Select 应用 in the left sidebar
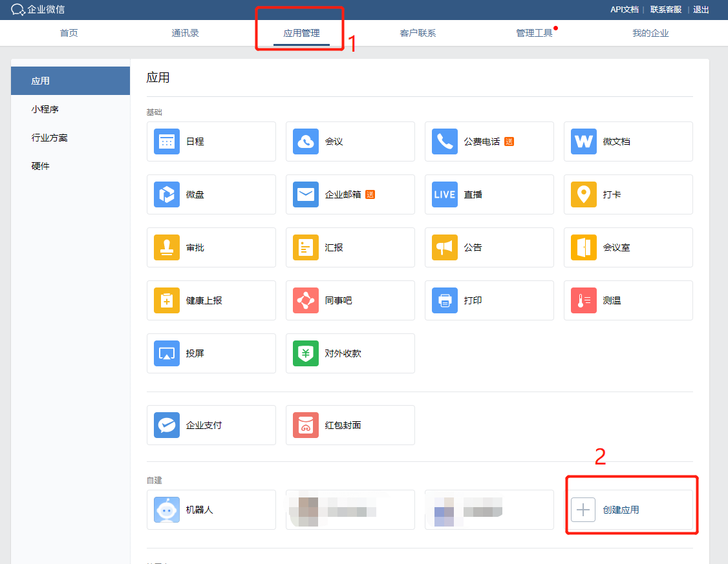728x564 pixels. click(70, 81)
